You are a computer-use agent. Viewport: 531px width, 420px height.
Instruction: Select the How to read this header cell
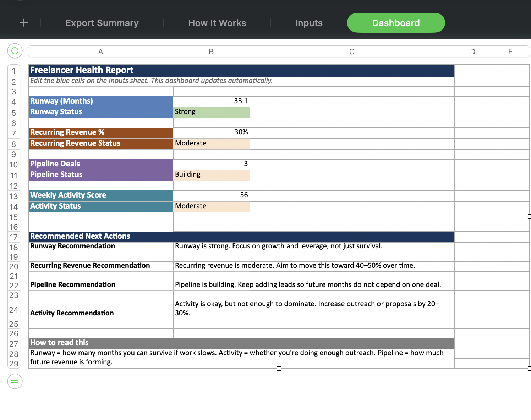tap(100, 343)
